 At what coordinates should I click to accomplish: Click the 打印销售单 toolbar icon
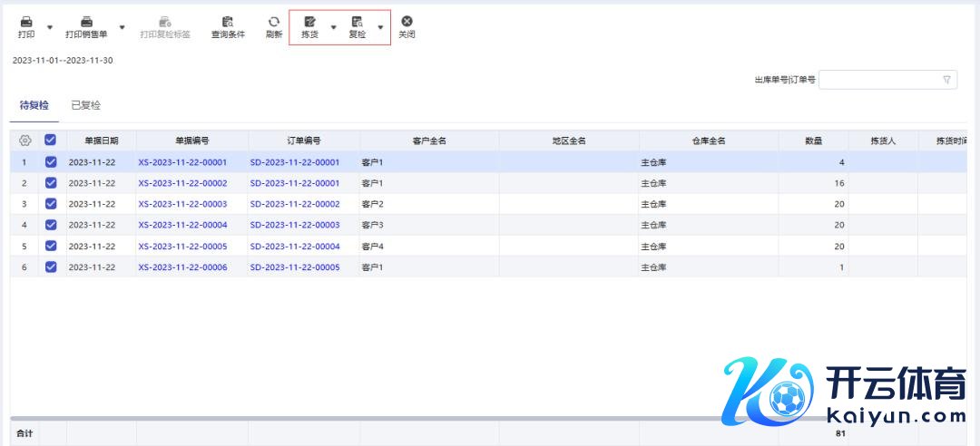click(86, 22)
